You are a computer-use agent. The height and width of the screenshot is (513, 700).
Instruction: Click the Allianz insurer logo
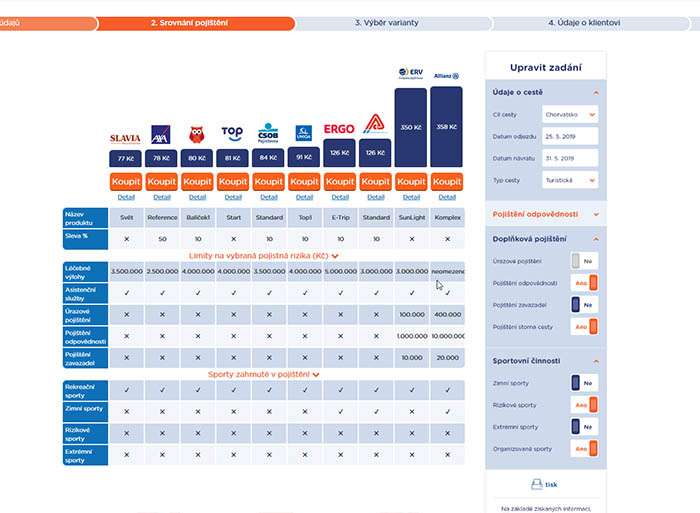point(446,75)
